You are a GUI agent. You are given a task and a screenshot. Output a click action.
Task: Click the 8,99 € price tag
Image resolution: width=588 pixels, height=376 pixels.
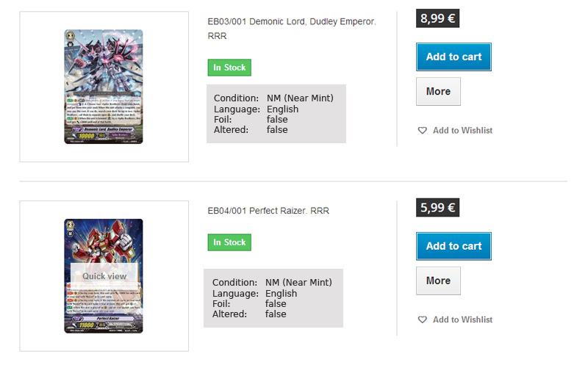pyautogui.click(x=437, y=18)
